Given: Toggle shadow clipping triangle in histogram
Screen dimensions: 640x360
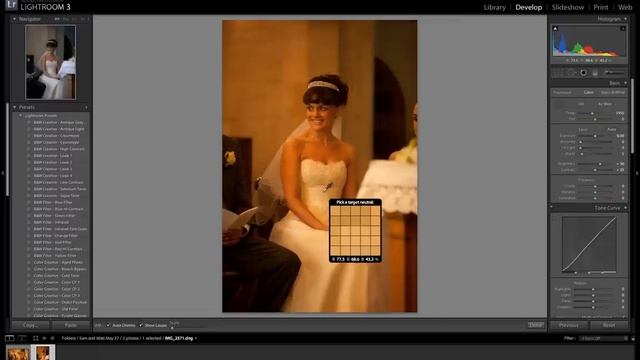Looking at the screenshot, I should [555, 28].
